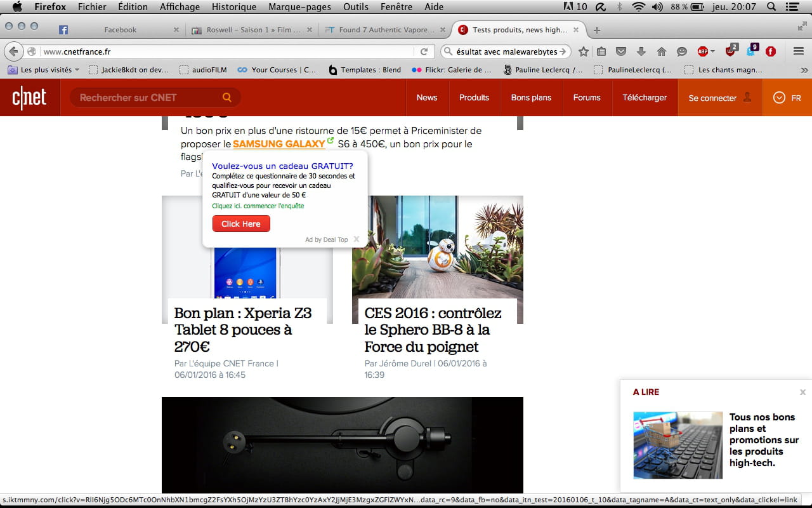Open the Produits navigation link
The image size is (812, 508).
[x=474, y=97]
